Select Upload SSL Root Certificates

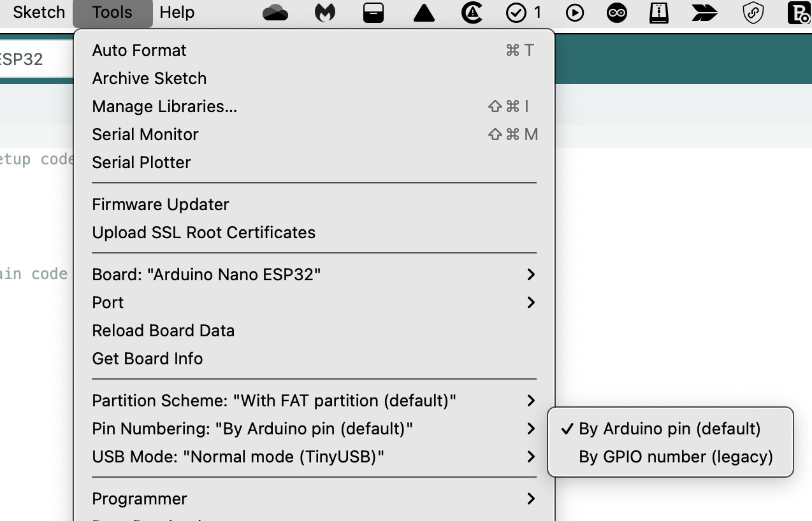pos(203,232)
